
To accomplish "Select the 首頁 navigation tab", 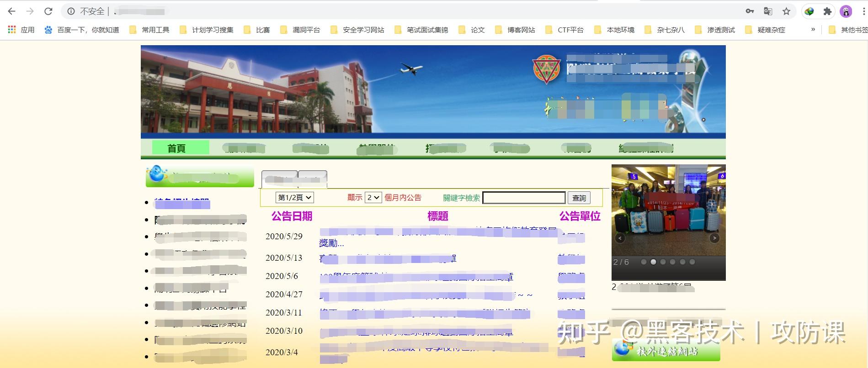I will tap(181, 148).
